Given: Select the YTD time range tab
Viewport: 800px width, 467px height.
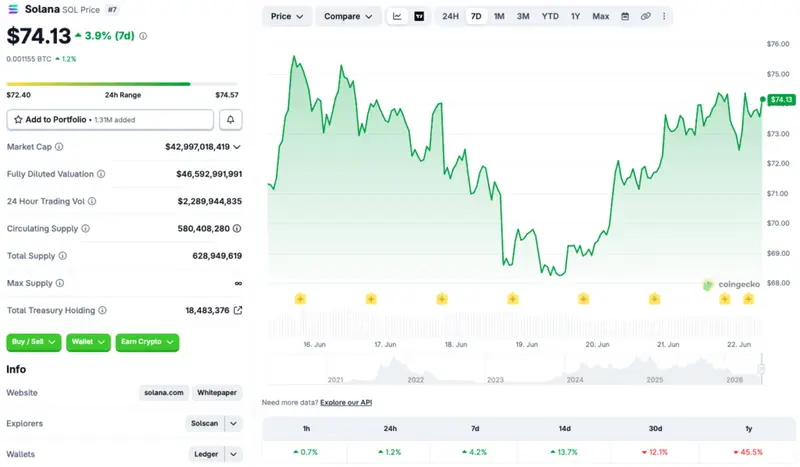Looking at the screenshot, I should [x=550, y=16].
